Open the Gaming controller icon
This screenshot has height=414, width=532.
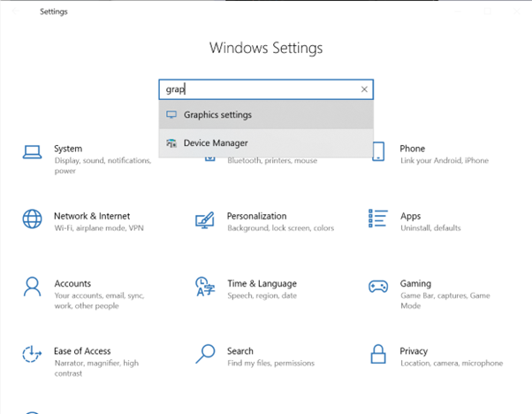[378, 287]
